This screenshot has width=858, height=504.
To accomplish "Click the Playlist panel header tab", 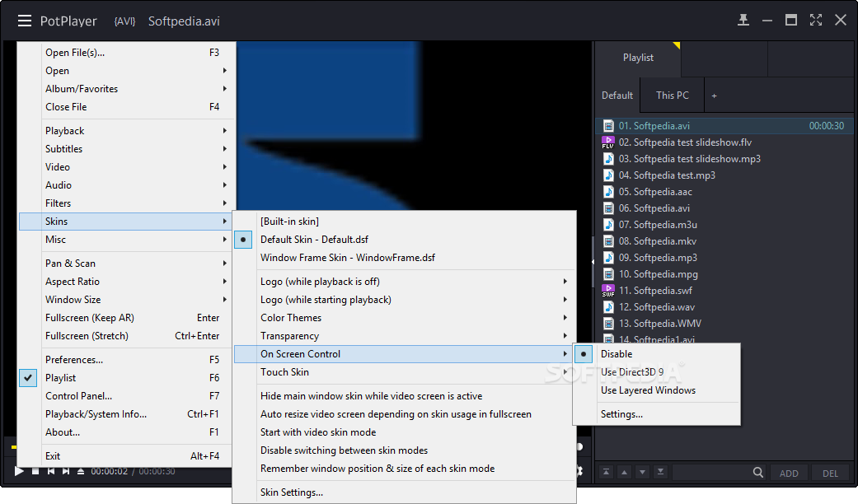I will (x=638, y=58).
